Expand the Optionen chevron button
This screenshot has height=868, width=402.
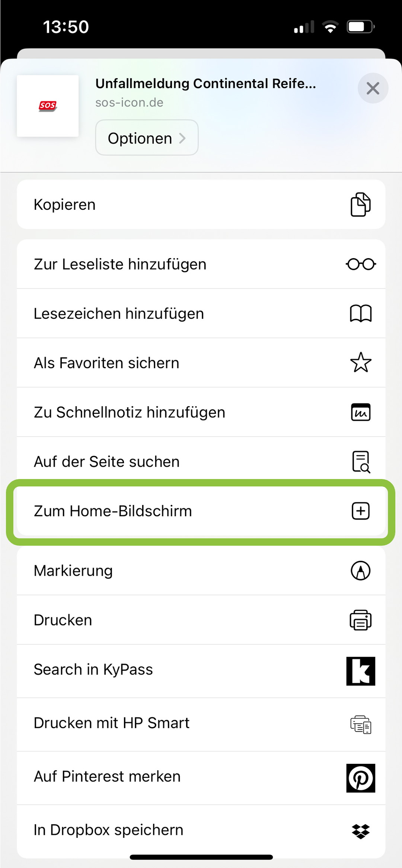pyautogui.click(x=147, y=138)
